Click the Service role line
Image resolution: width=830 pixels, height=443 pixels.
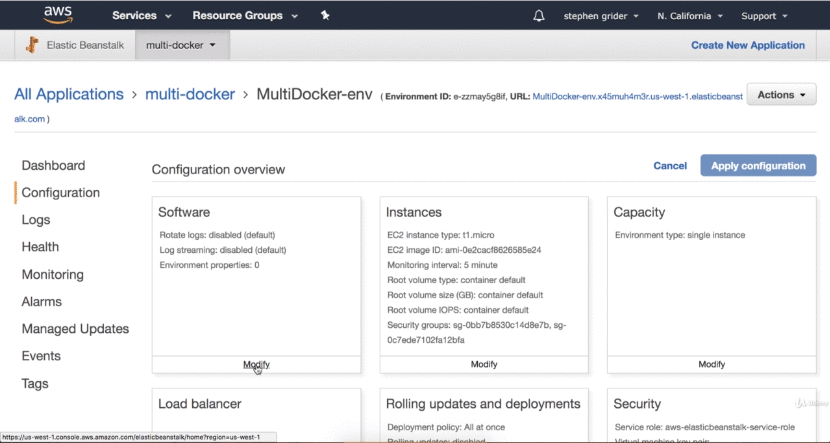point(705,427)
